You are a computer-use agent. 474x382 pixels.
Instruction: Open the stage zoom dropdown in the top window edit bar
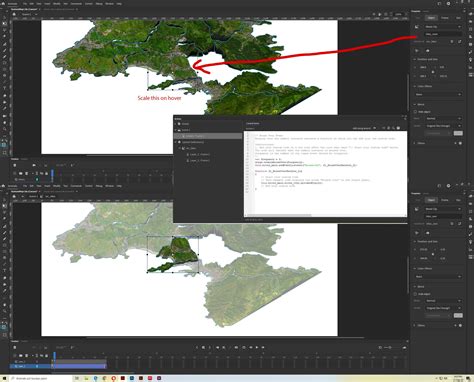pos(399,14)
